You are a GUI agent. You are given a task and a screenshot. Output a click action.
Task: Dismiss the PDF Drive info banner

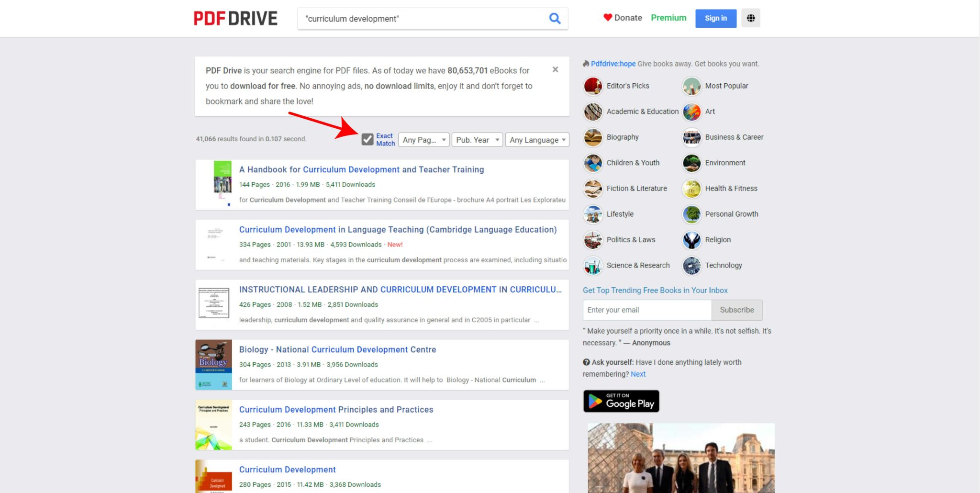(x=555, y=69)
